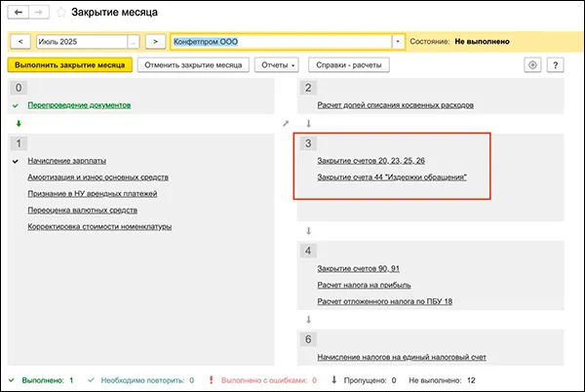The image size is (585, 392).
Task: Go to previous month with left arrow
Action: pyautogui.click(x=19, y=42)
